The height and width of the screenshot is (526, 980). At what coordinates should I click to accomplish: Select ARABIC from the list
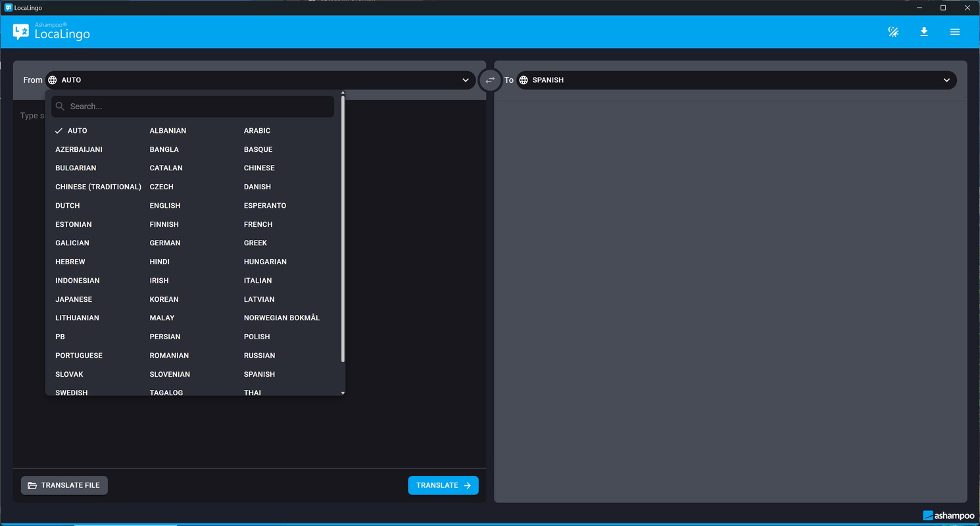[257, 131]
